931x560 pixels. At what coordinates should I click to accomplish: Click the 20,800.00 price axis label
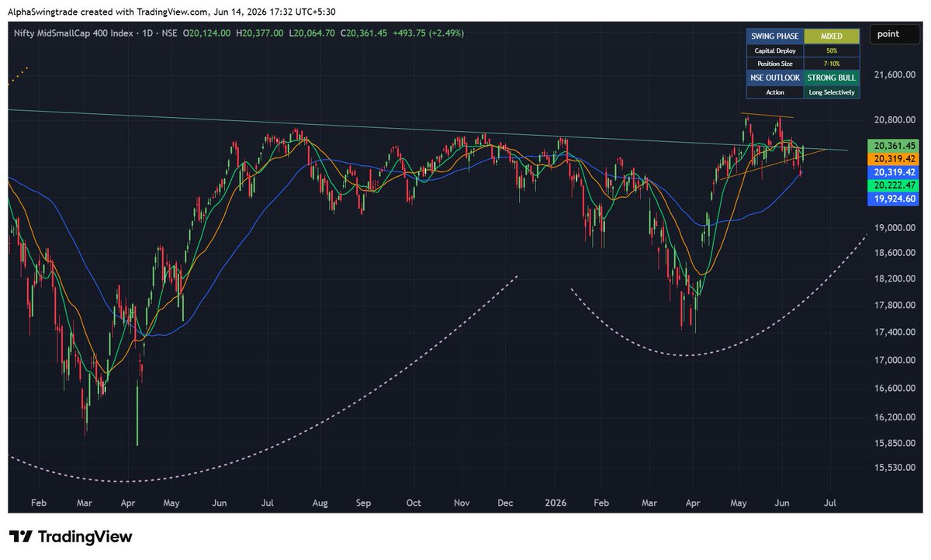coord(895,120)
